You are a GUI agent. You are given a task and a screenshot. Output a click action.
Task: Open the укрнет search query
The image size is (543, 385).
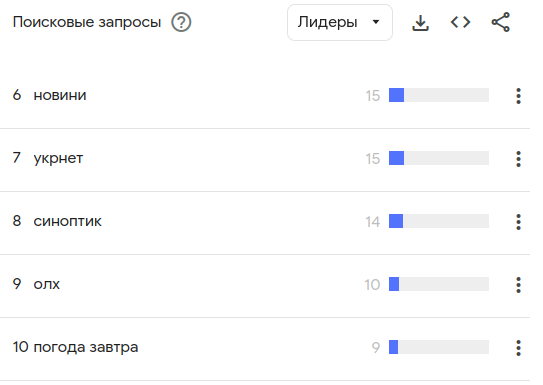(58, 159)
